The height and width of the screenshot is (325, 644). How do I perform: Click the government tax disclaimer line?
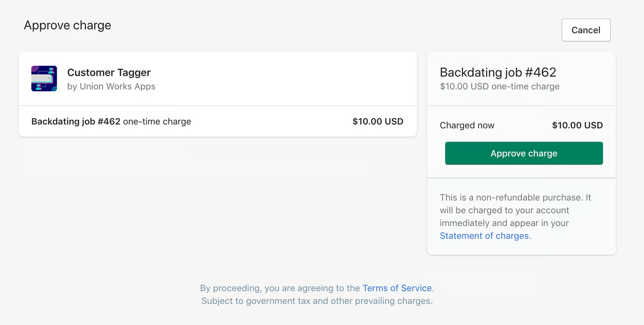coord(317,301)
